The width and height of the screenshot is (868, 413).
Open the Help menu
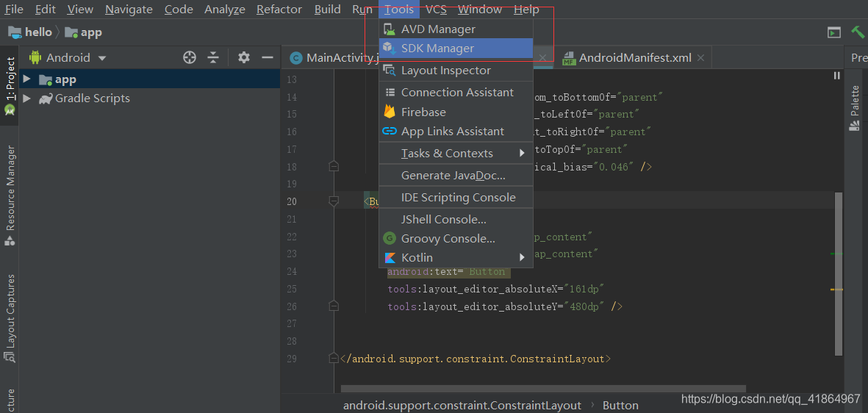(526, 10)
